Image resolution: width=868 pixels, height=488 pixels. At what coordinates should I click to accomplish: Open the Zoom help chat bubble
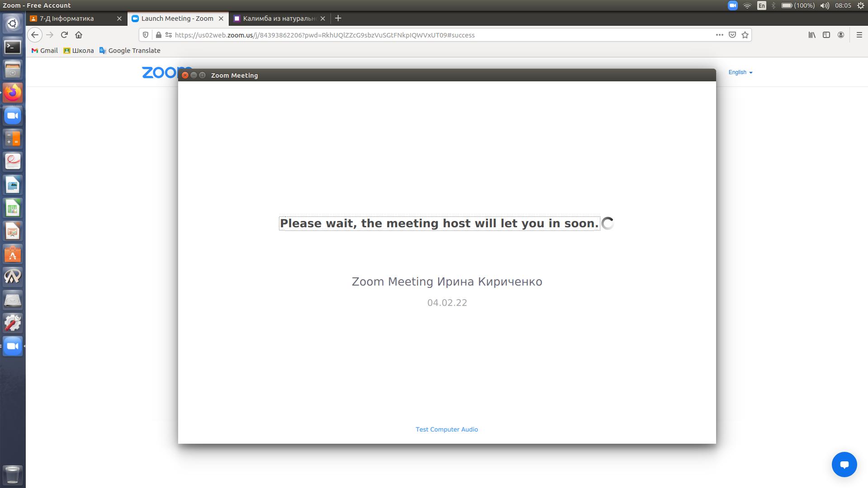(x=844, y=464)
